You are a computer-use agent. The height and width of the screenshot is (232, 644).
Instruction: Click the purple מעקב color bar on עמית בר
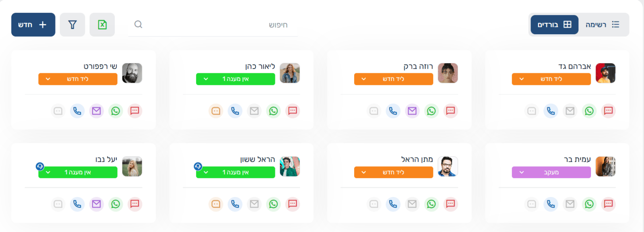pos(551,172)
